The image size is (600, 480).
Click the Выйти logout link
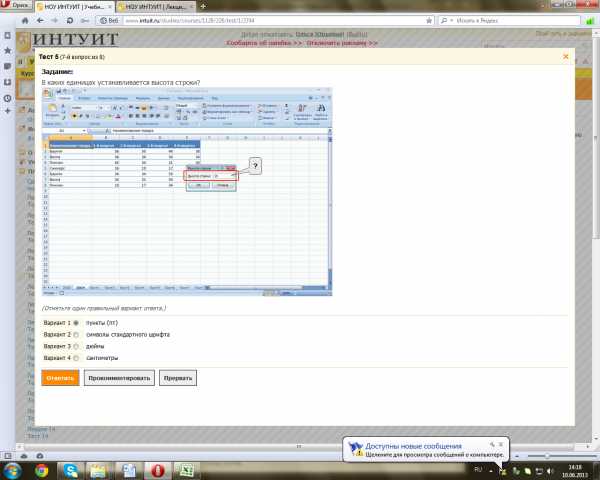point(357,34)
